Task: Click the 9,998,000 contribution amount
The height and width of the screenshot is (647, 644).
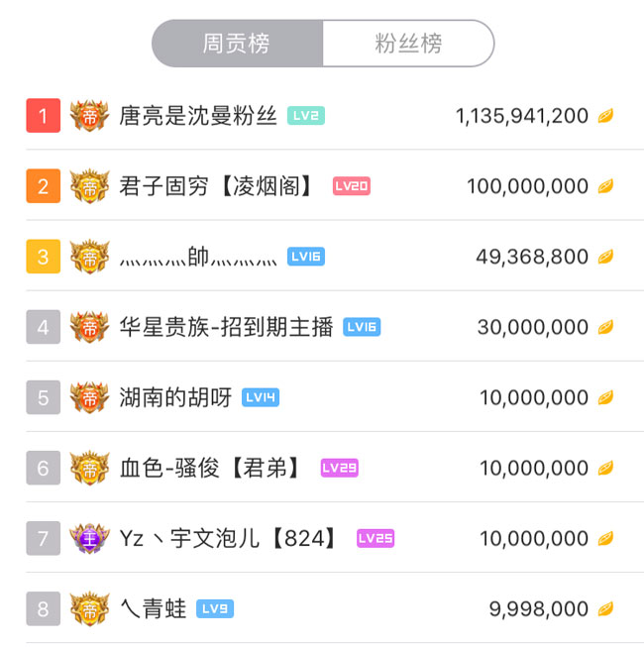Action: tap(539, 608)
